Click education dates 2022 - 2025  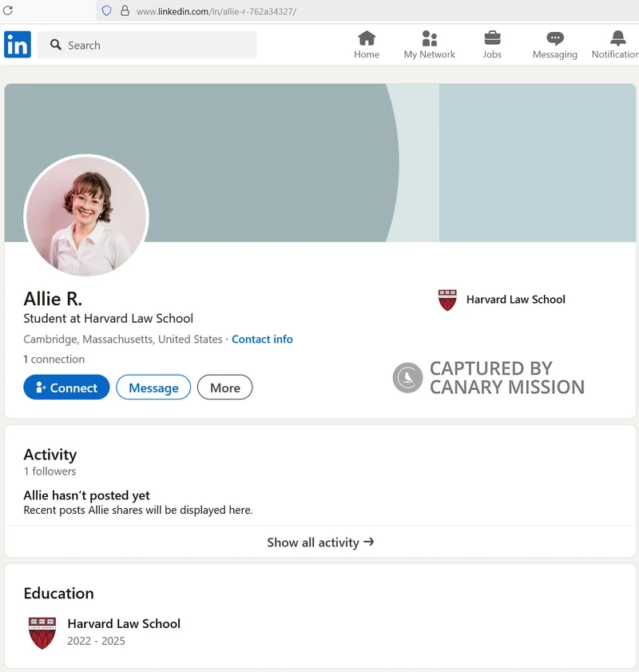97,641
